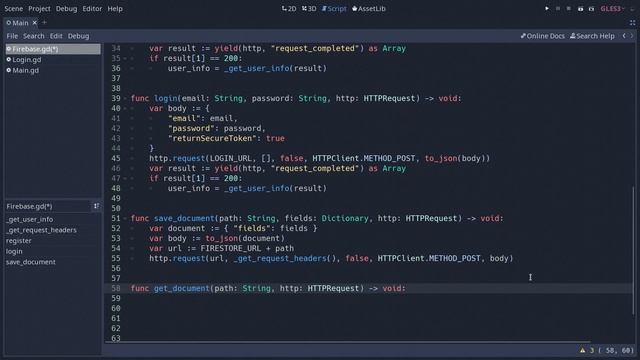
Task: Click the pause scene icon
Action: (x=558, y=8)
